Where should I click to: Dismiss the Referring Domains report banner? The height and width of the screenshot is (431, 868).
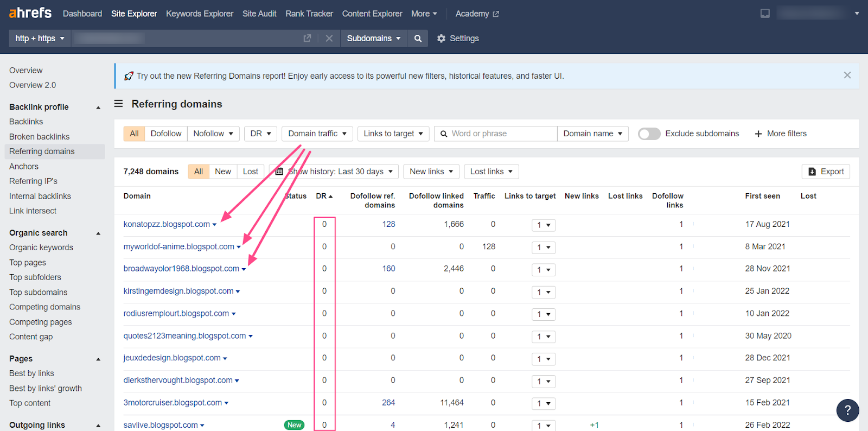[x=847, y=75]
